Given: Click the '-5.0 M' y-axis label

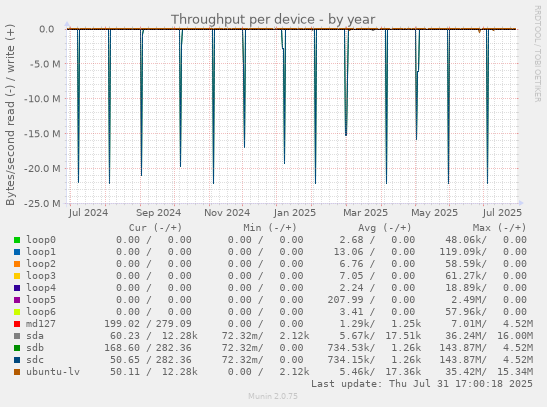Looking at the screenshot, I should coord(45,64).
